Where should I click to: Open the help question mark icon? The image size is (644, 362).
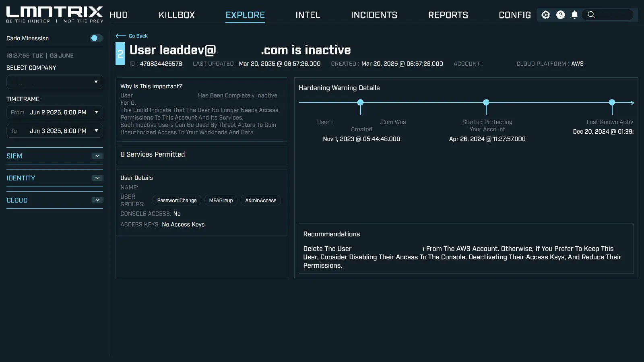tap(560, 15)
